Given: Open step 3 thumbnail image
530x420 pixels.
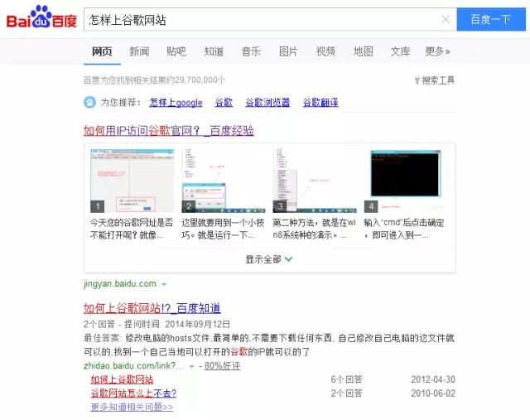Looking at the screenshot, I should pos(315,181).
